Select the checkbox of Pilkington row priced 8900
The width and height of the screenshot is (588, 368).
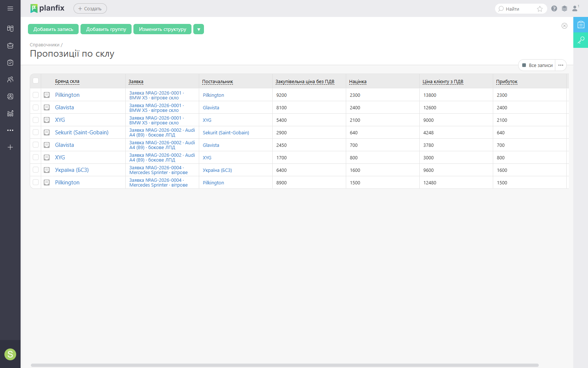coord(36,182)
